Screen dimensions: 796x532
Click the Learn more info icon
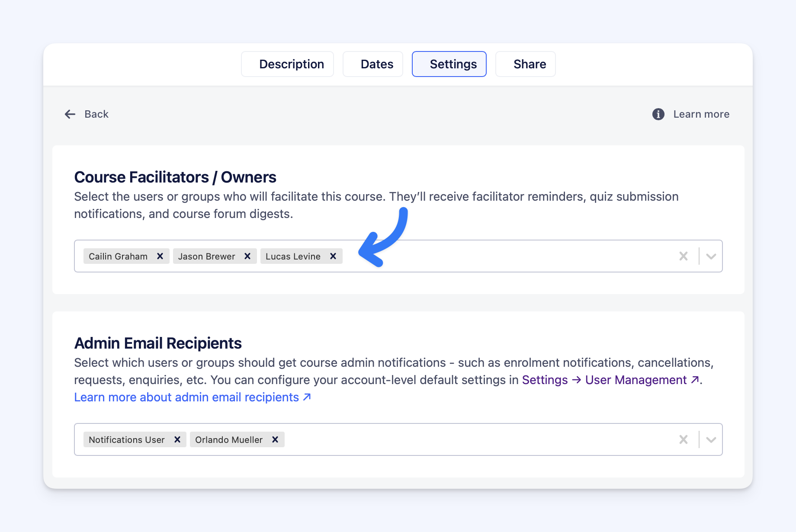(x=658, y=114)
